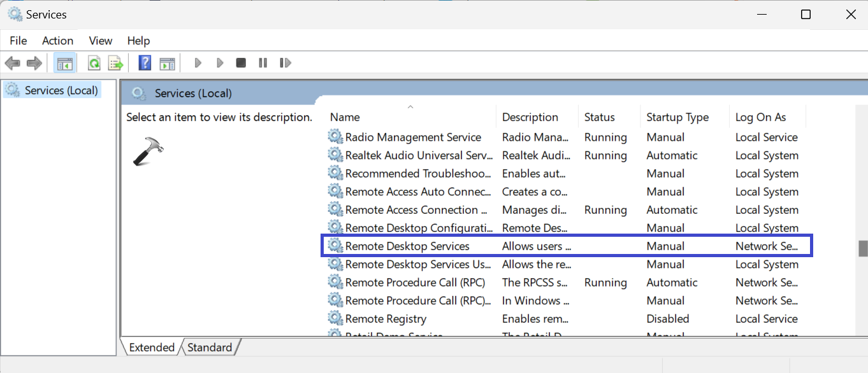The width and height of the screenshot is (868, 373).
Task: Sort by the Startup Type column header
Action: click(677, 117)
